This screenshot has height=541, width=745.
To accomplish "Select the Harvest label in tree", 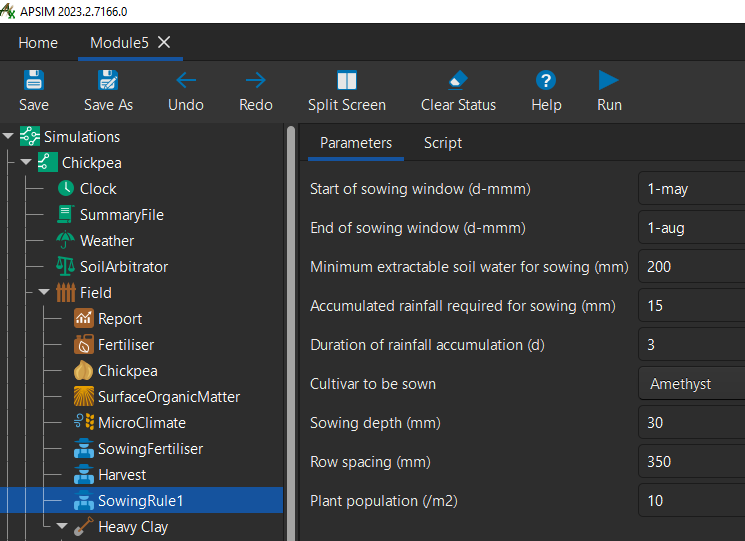I will click(122, 475).
